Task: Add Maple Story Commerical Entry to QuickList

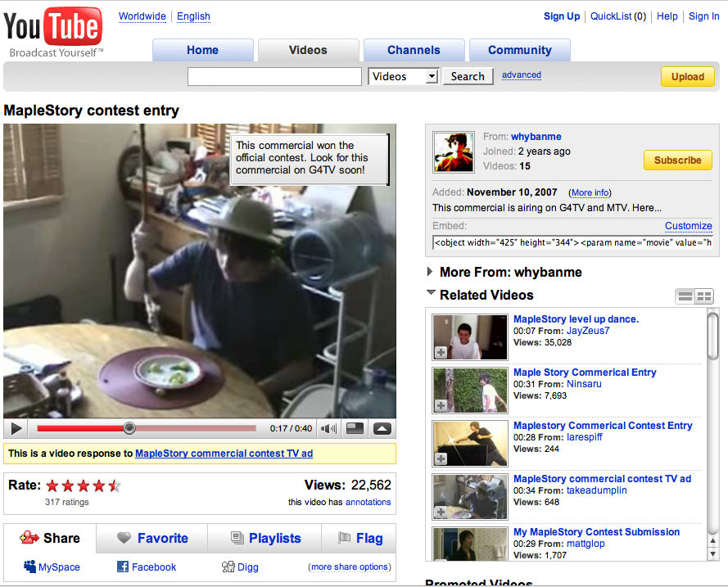Action: [x=441, y=406]
